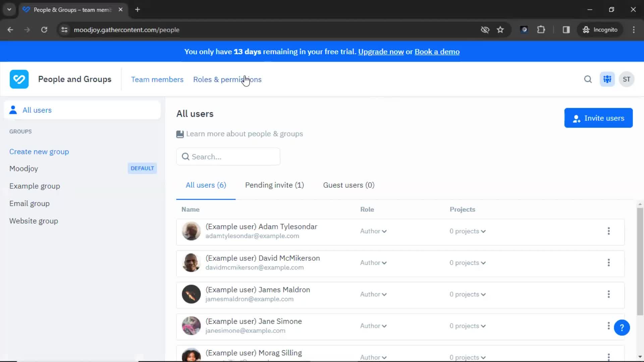The height and width of the screenshot is (362, 644).
Task: Expand Adam Tylesondar's Role dropdown
Action: point(373,231)
